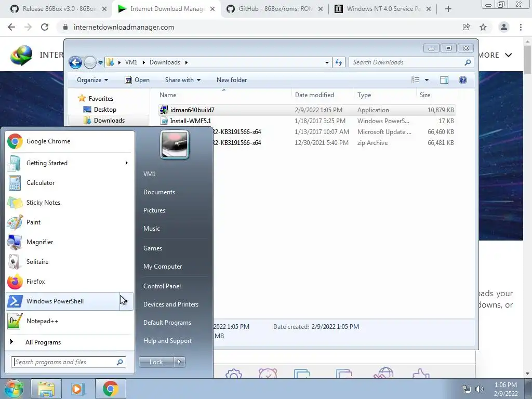The height and width of the screenshot is (399, 532).
Task: Open Explorer help question-mark icon
Action: 463,80
